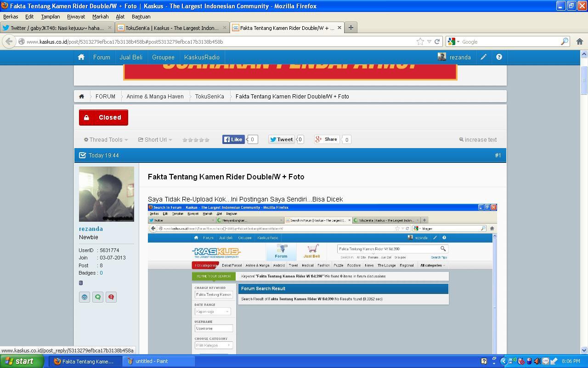Click the embedded screenshot image in post
588x368 pixels.
(x=322, y=279)
